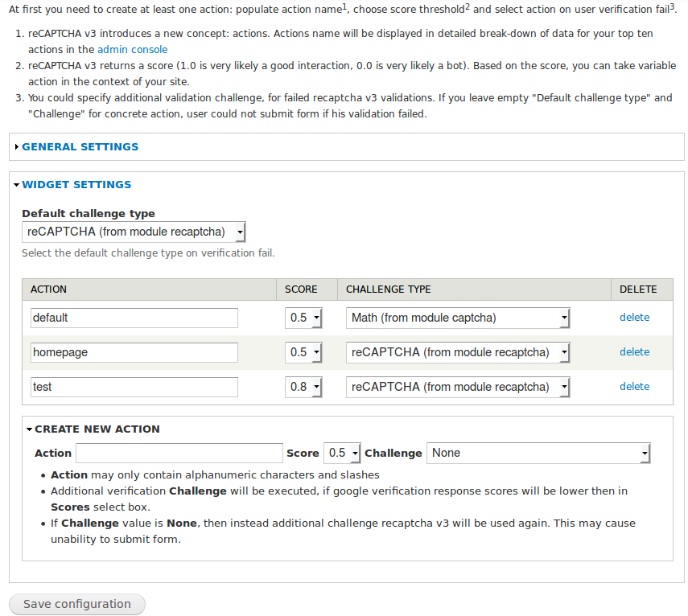Delete the homepage action
This screenshot has width=688, height=616.
634,352
